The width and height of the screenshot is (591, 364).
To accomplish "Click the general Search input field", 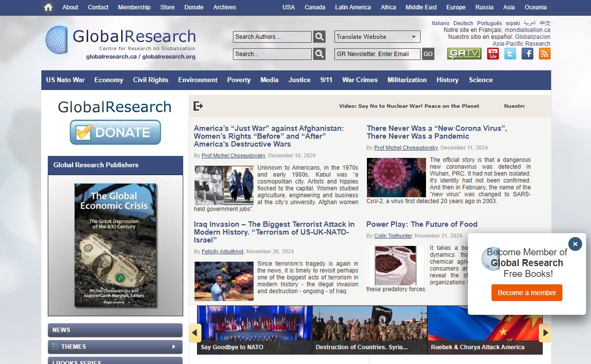I will pos(272,54).
